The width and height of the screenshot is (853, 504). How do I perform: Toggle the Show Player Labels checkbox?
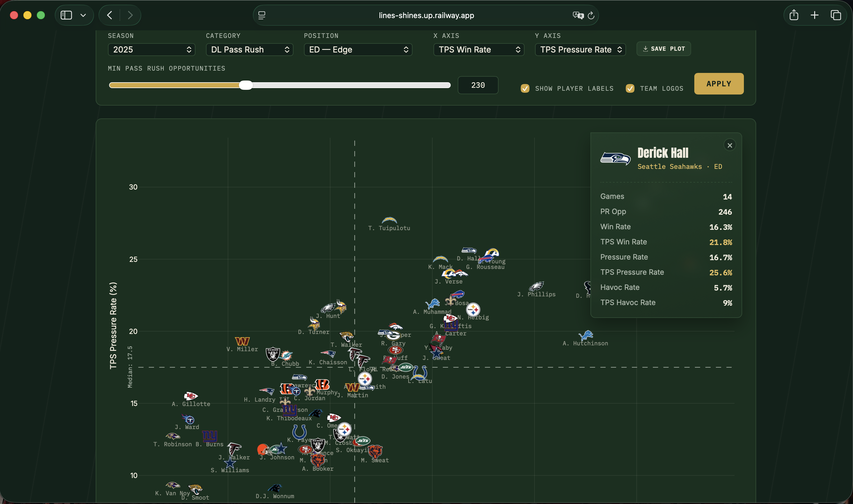(x=525, y=89)
